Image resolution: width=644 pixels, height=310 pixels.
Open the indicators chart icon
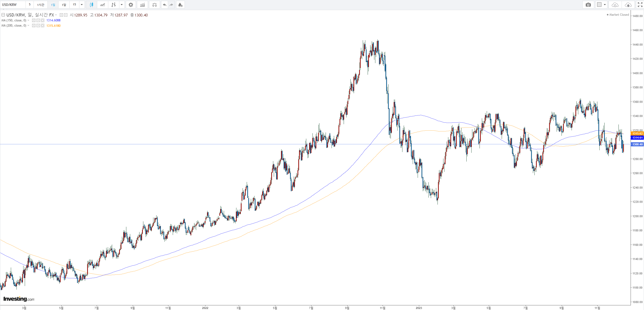(x=142, y=5)
